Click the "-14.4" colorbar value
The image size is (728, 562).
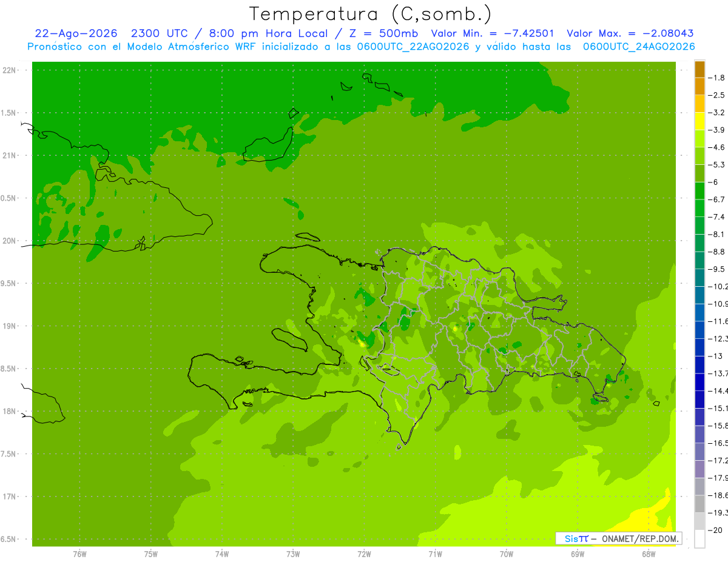tap(718, 391)
